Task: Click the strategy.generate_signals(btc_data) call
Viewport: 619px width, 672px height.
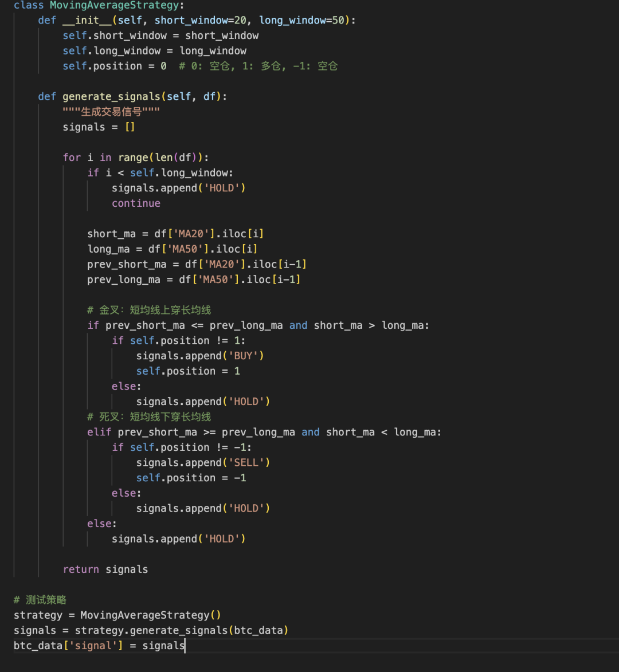Action: (x=182, y=630)
